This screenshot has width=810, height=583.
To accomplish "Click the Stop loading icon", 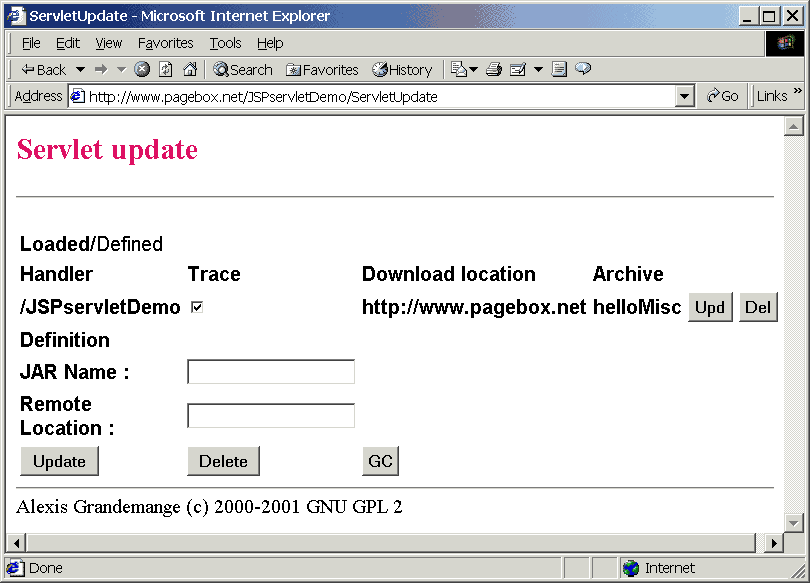I will tap(142, 69).
